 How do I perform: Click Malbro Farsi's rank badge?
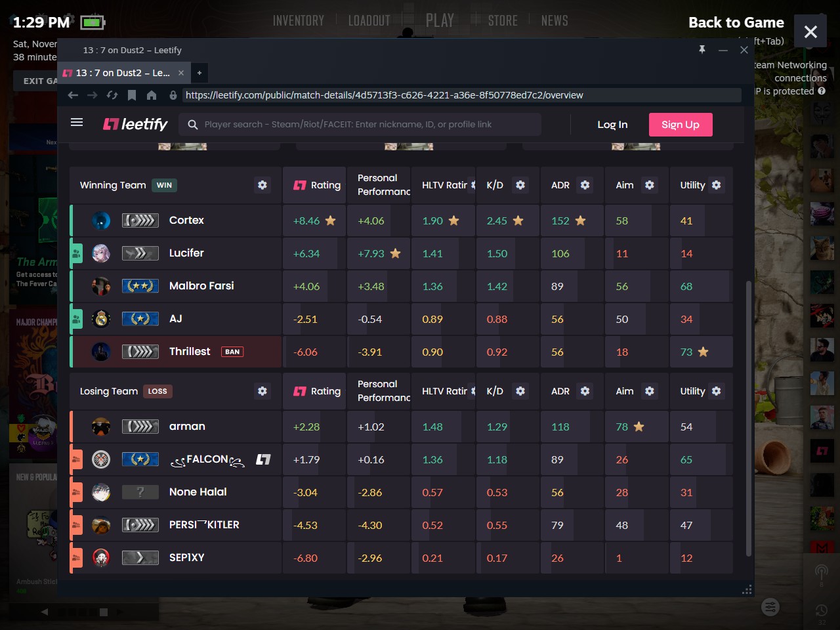(x=140, y=286)
